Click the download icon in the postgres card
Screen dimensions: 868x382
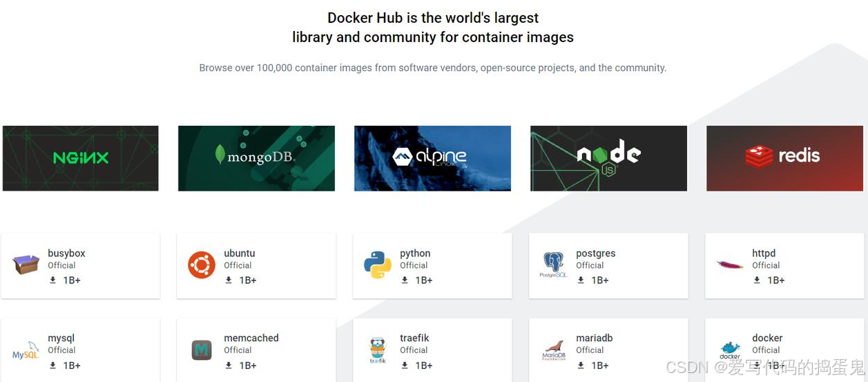[581, 280]
